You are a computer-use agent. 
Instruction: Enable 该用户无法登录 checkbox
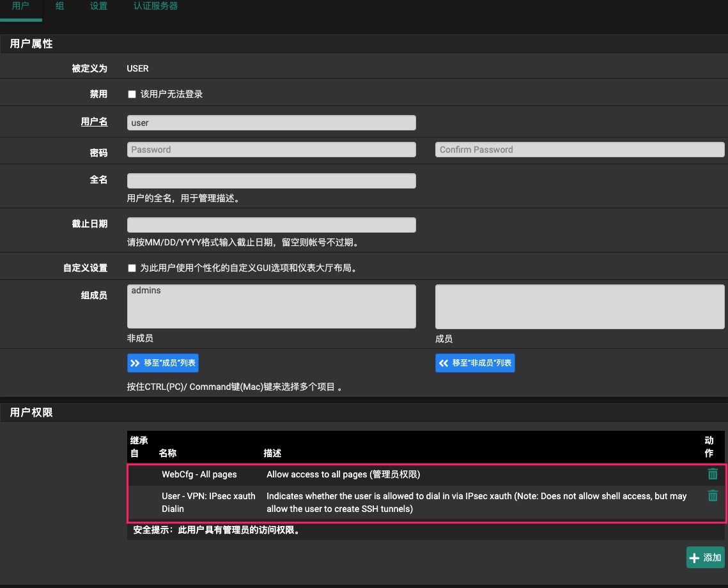coord(132,95)
